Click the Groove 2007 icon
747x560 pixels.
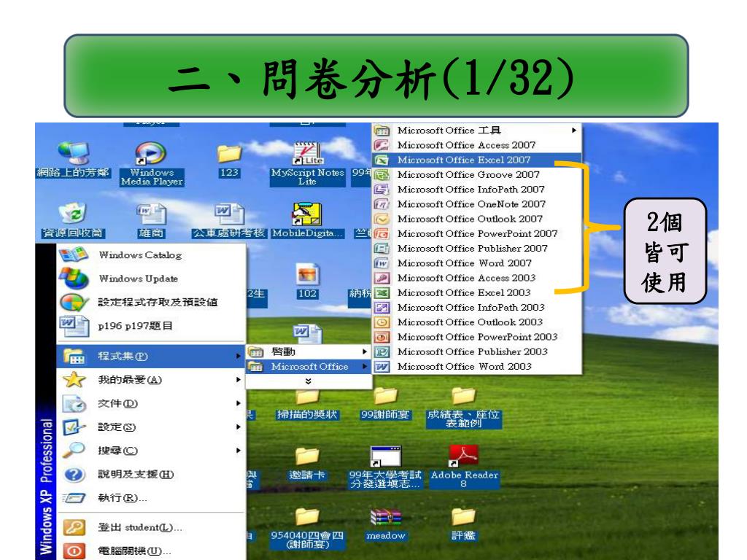point(382,174)
